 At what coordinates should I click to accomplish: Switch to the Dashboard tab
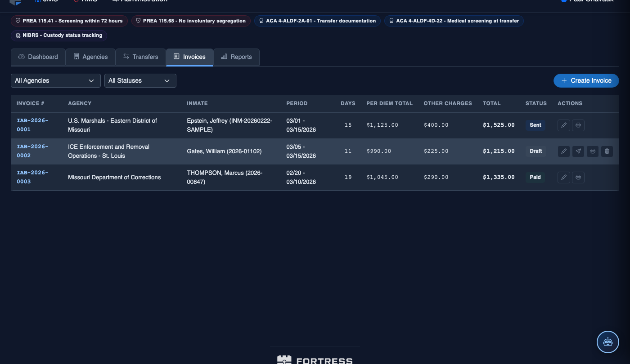coord(38,57)
